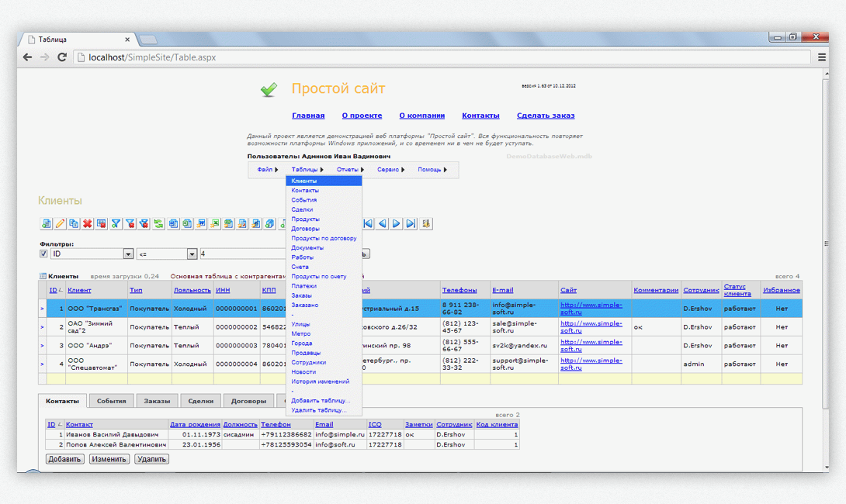Click the Word document import icon

pos(173,224)
